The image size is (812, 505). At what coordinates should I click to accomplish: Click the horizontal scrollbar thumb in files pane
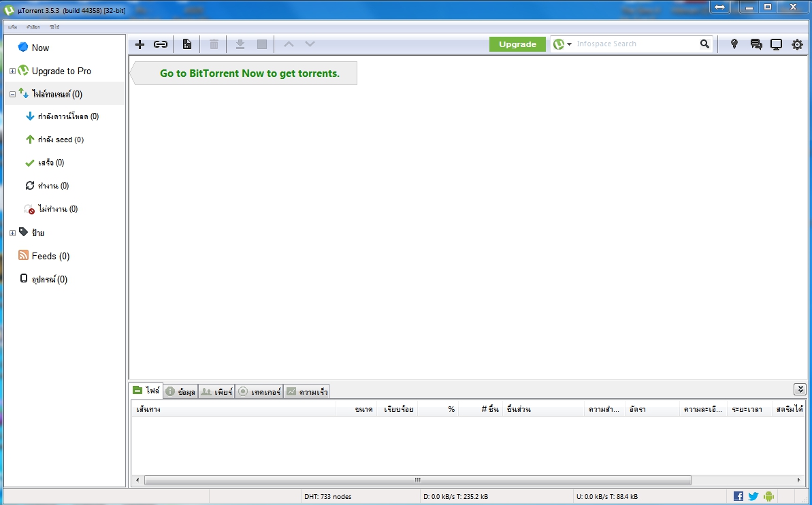click(417, 480)
